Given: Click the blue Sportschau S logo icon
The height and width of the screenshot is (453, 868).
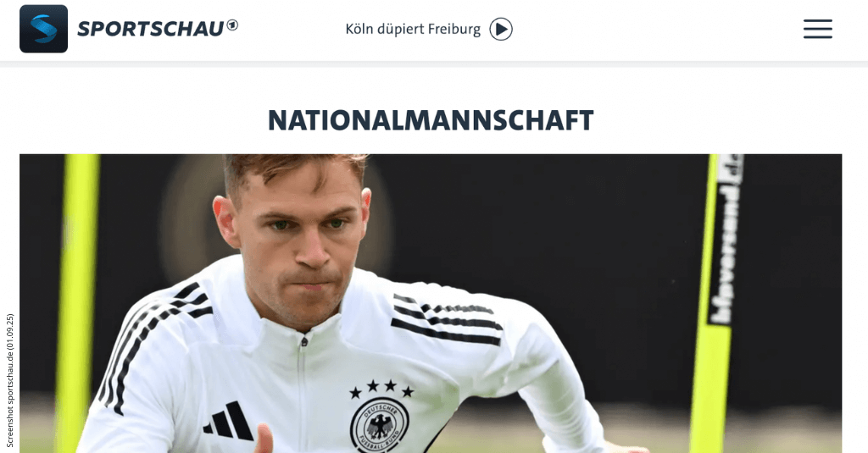Looking at the screenshot, I should click(x=44, y=29).
